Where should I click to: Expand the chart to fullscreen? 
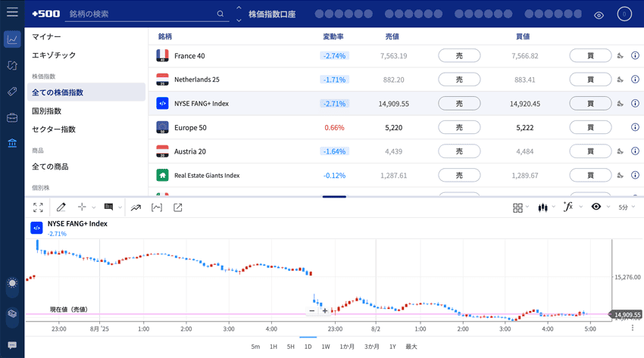point(38,207)
